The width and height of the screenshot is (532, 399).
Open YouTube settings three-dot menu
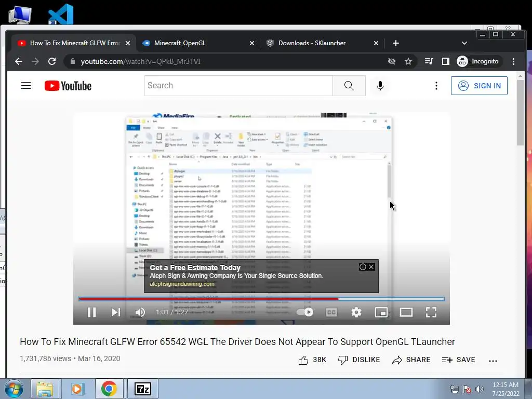coord(436,86)
